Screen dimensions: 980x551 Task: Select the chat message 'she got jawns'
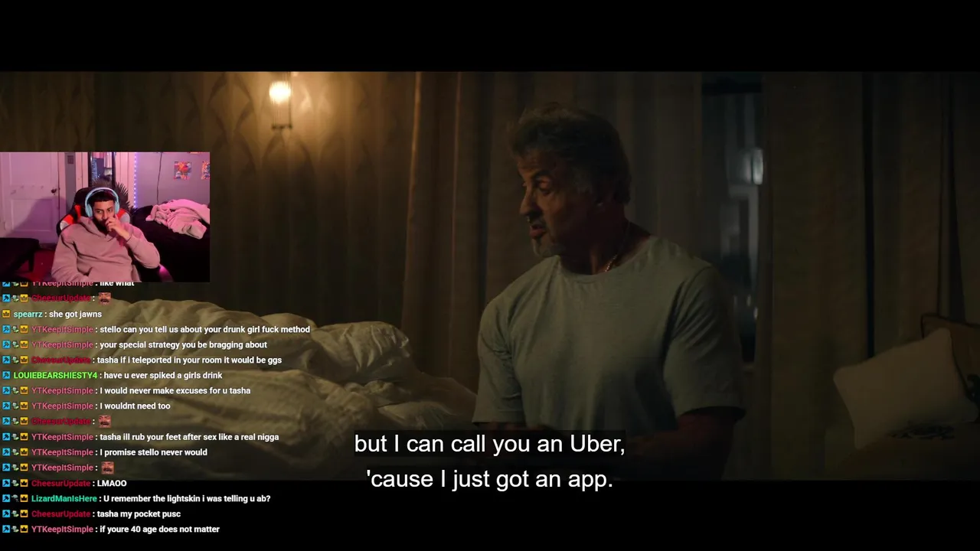coord(75,314)
